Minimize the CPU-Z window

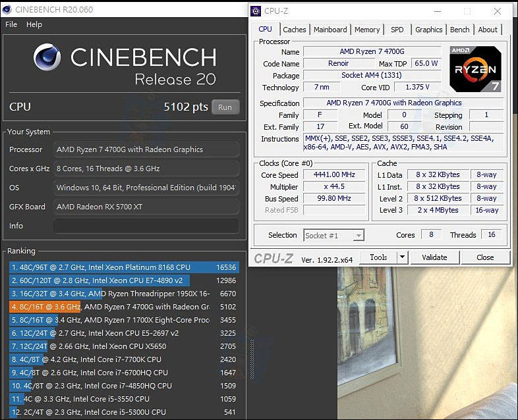(438, 11)
